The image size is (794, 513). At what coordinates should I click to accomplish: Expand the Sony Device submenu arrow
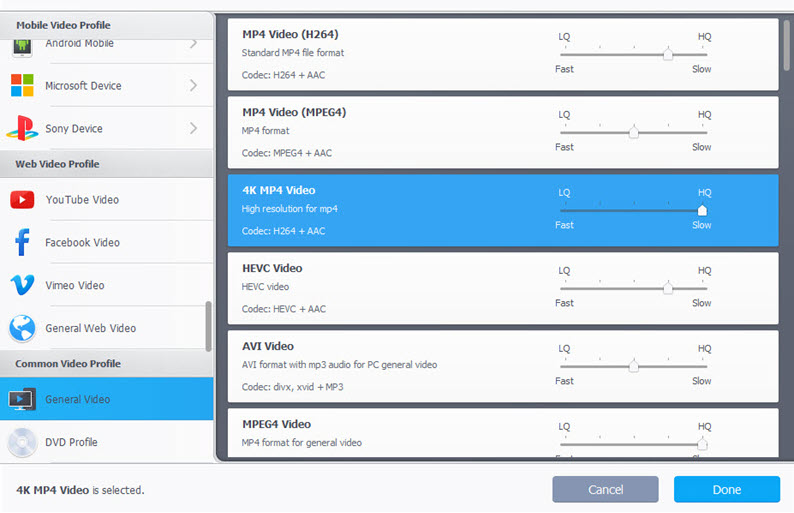coord(193,129)
